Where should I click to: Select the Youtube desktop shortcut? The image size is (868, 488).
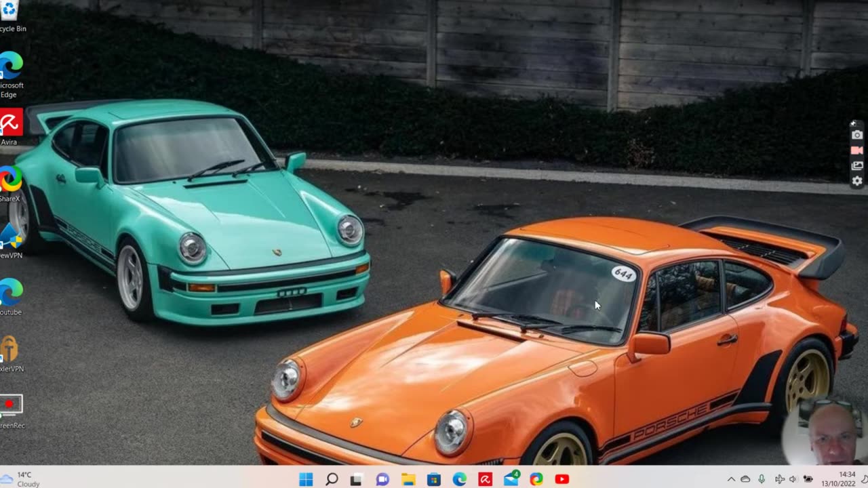(10, 298)
